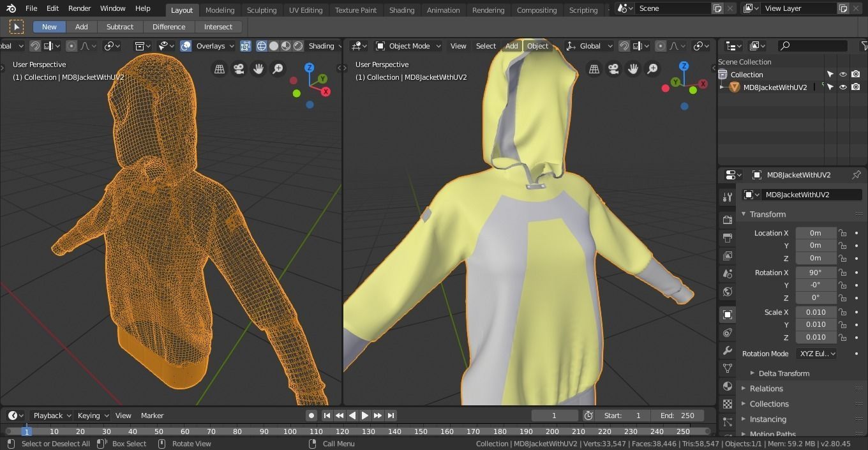Image resolution: width=868 pixels, height=450 pixels.
Task: Open the World properties tab
Action: tap(727, 292)
